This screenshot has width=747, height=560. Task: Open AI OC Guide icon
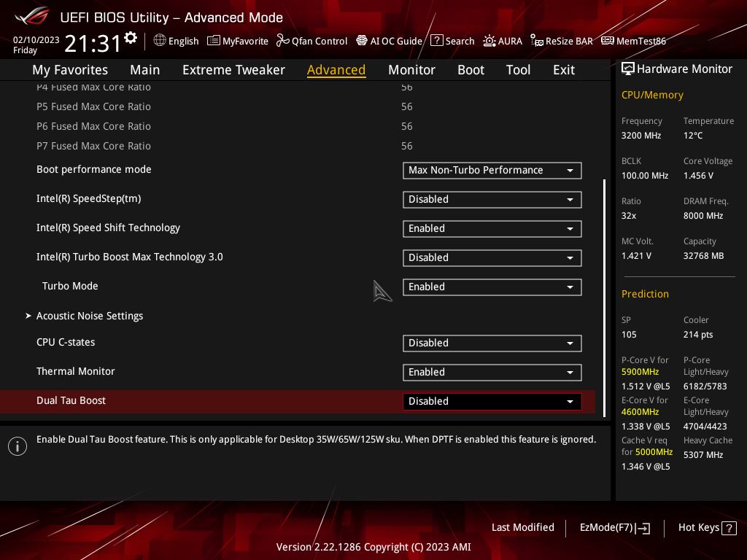click(x=362, y=41)
